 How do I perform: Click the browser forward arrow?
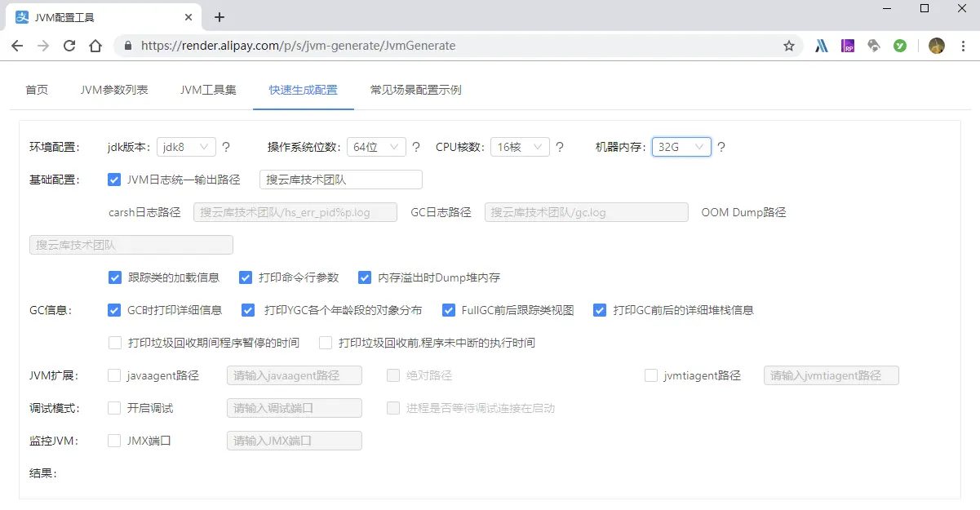coord(43,47)
